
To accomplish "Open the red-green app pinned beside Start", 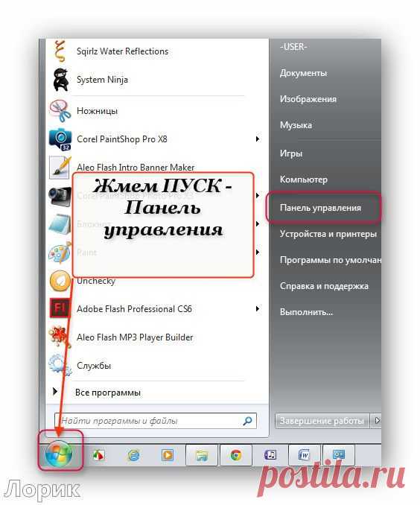I will [98, 455].
